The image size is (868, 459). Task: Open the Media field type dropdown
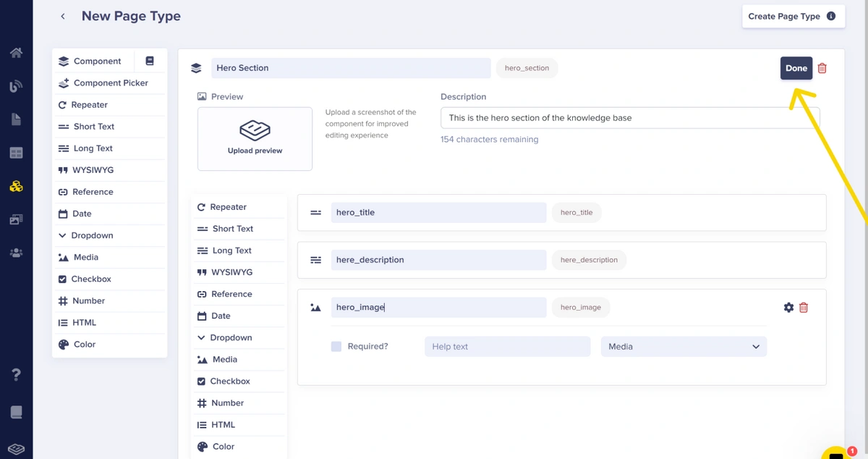coord(684,347)
